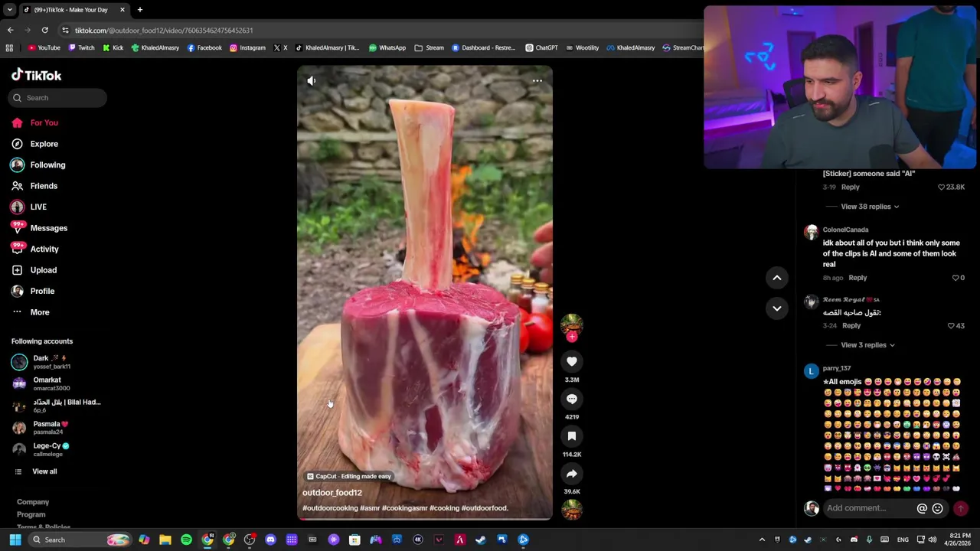Screen dimensions: 980x551
Task: Open Lege-Cy following account
Action: 41,449
